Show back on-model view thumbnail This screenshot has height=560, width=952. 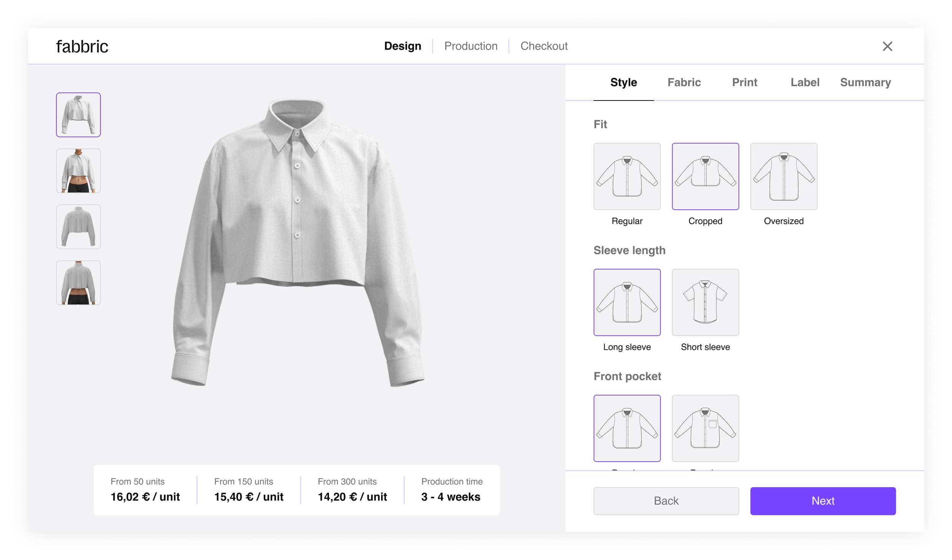[x=78, y=282]
